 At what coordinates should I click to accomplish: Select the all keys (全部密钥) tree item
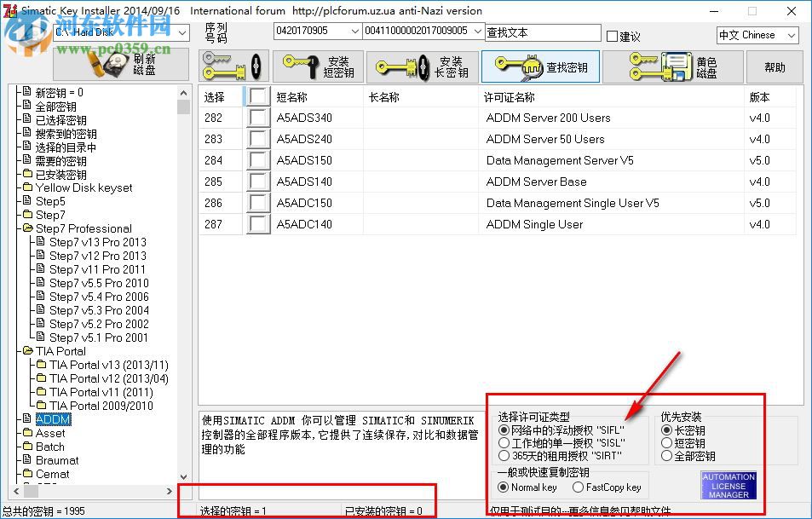click(56, 107)
